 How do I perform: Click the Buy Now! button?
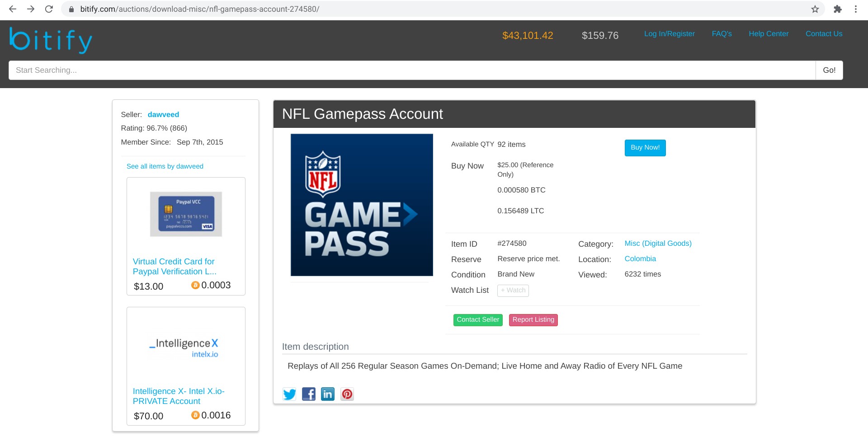[645, 148]
